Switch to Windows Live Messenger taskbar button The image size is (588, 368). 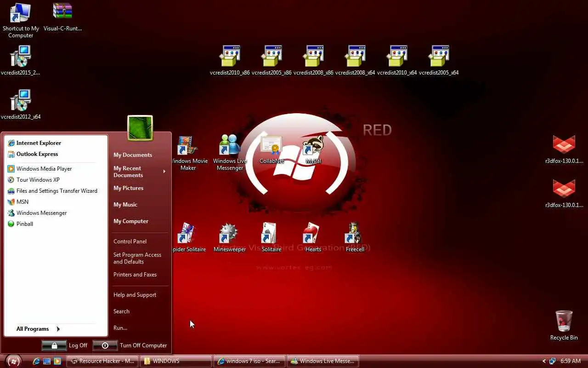pos(323,361)
